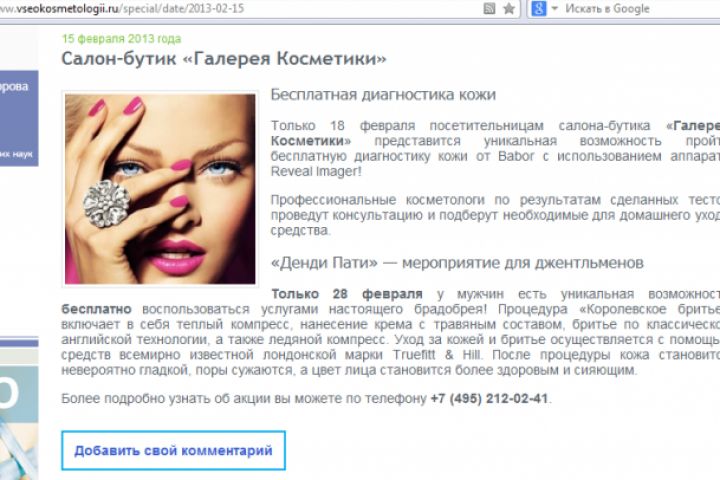This screenshot has height=480, width=720.
Task: Click the Google search engine icon
Action: [539, 8]
